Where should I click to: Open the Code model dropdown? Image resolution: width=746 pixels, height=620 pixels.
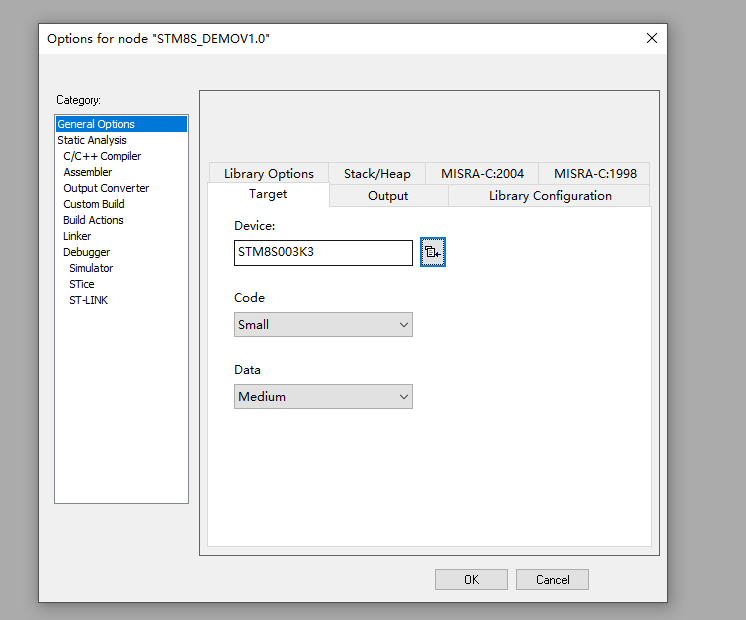click(x=323, y=325)
